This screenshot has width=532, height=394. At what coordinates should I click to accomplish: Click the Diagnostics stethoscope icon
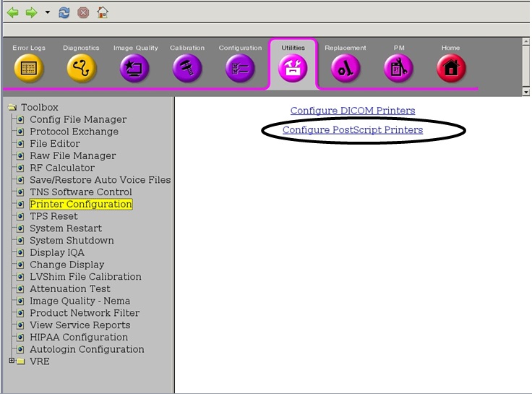pyautogui.click(x=81, y=68)
